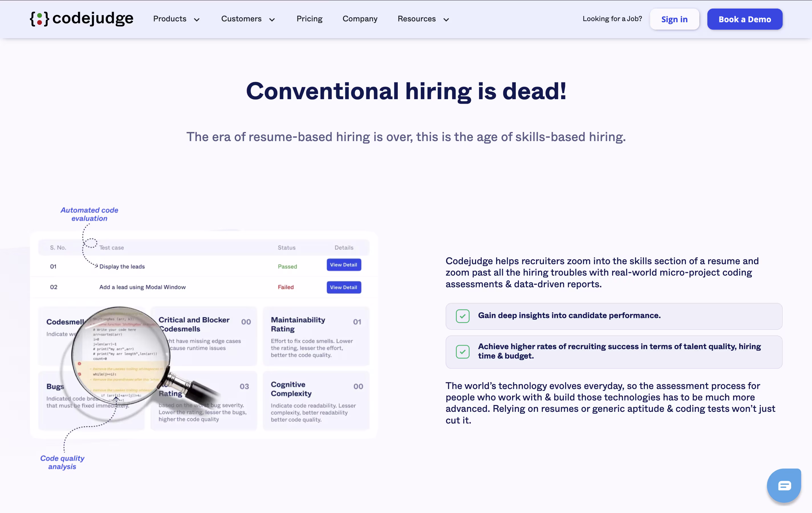Viewport: 812px width, 513px height.
Task: Click the 'Status' column header
Action: coord(286,247)
